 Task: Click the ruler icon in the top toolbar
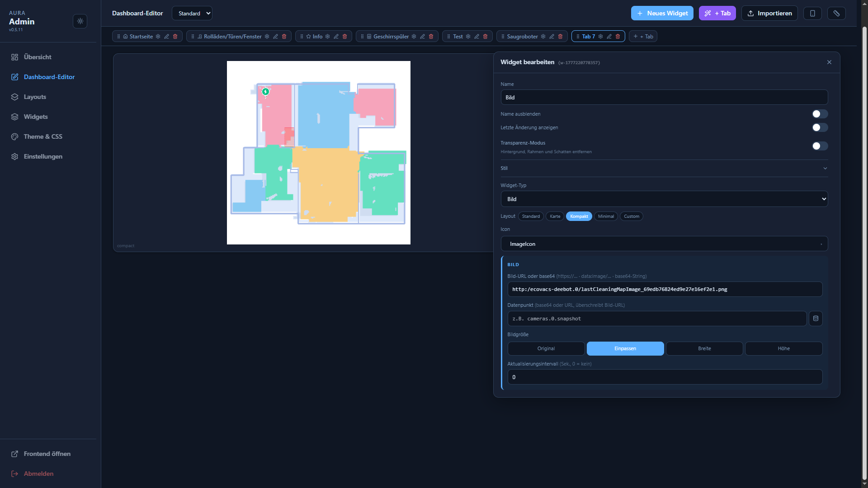[836, 13]
